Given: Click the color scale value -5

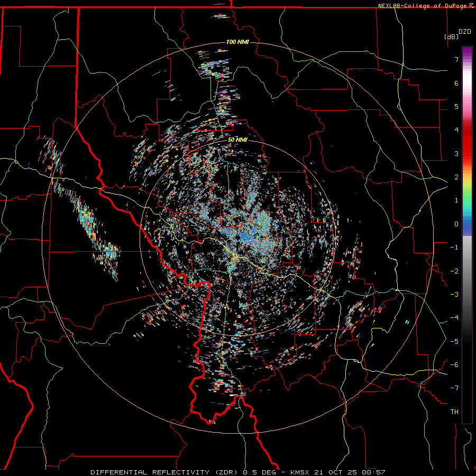Looking at the screenshot, I should pos(454,342).
